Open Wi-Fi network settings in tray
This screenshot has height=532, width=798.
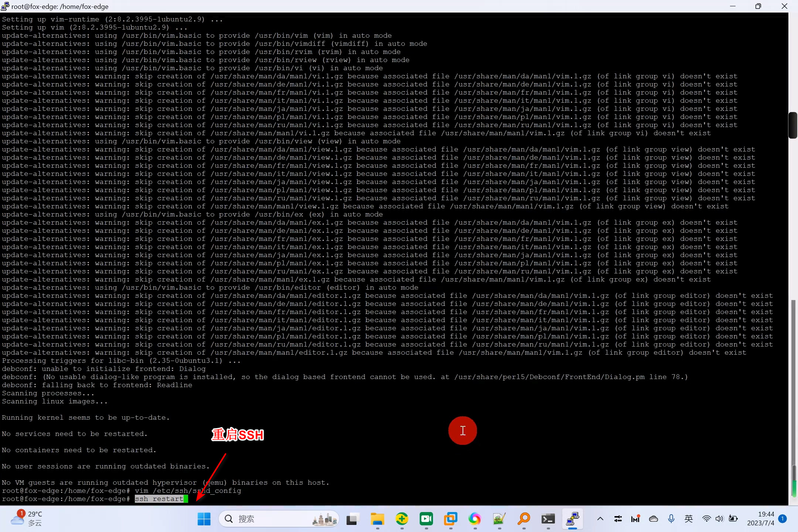(x=706, y=519)
